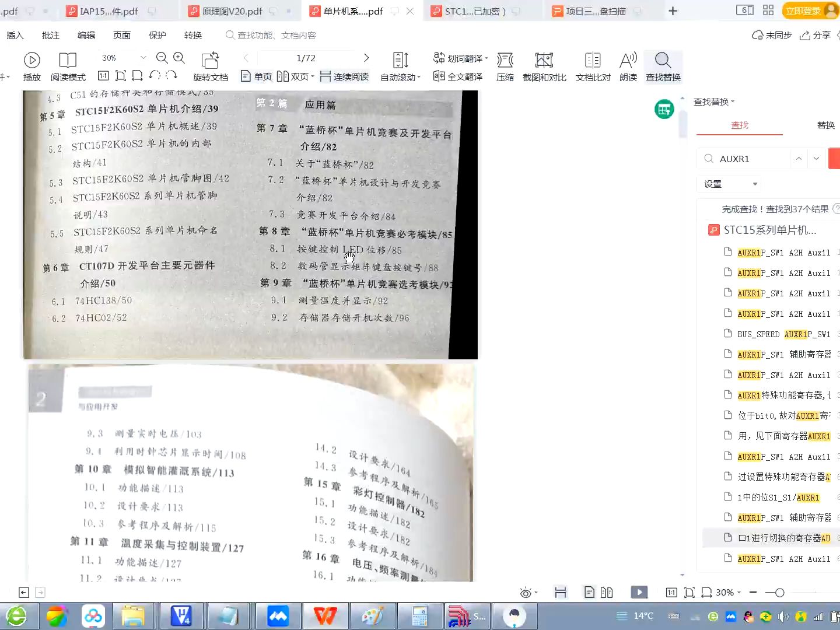Go to next page with arrow button
840x630 pixels.
(x=366, y=58)
